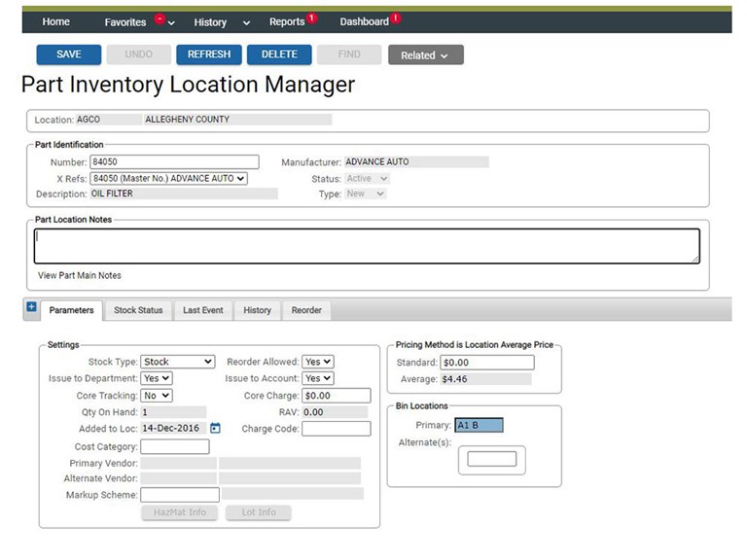Open the View Part Main Notes link
Screen dimensions: 747x560
pos(80,275)
